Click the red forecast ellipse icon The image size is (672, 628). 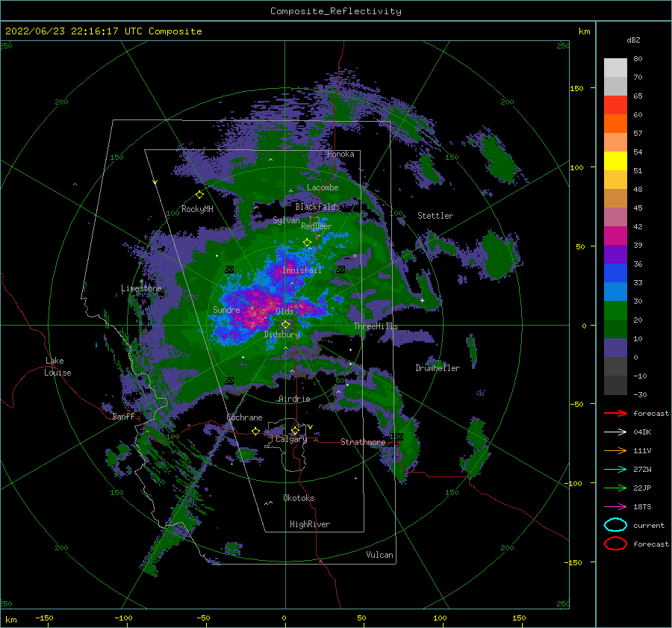click(615, 544)
